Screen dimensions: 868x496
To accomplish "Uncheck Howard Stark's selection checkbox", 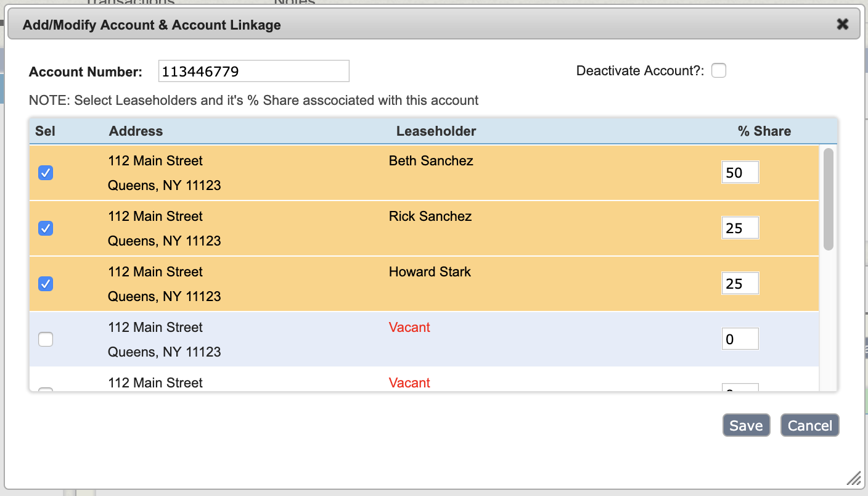I will point(46,284).
